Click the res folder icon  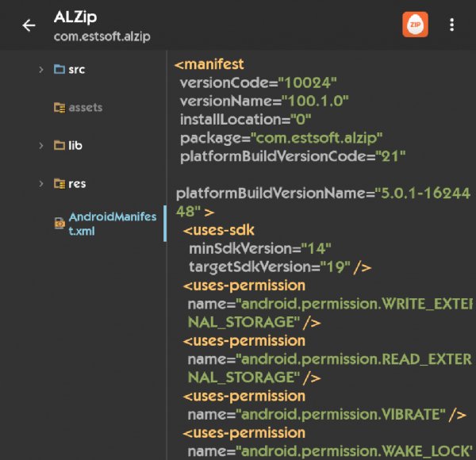click(x=59, y=183)
